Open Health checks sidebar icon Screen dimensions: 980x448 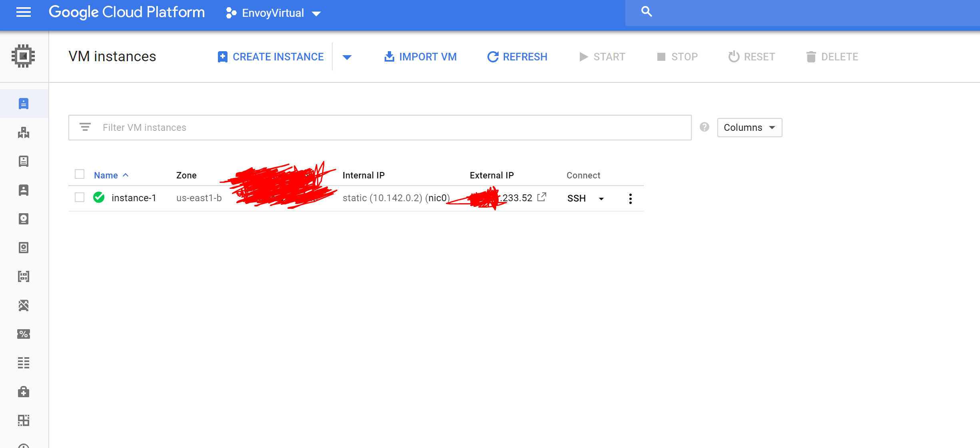[24, 392]
